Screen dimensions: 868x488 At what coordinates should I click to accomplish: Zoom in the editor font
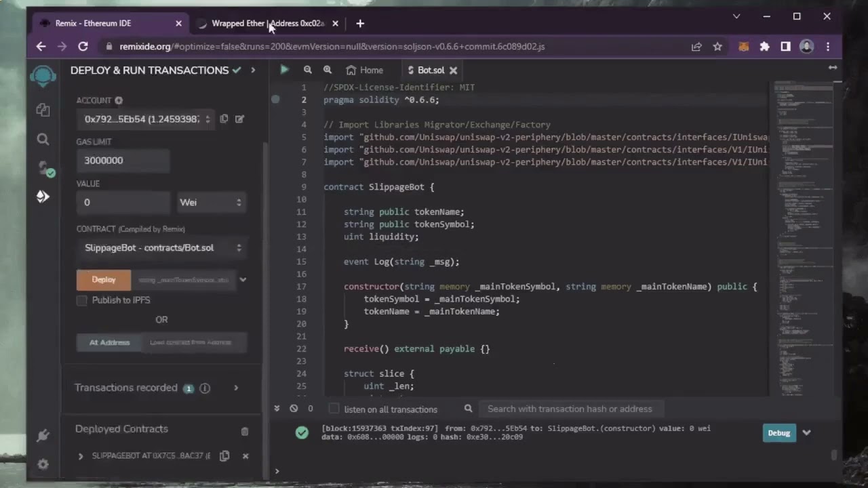click(x=328, y=70)
